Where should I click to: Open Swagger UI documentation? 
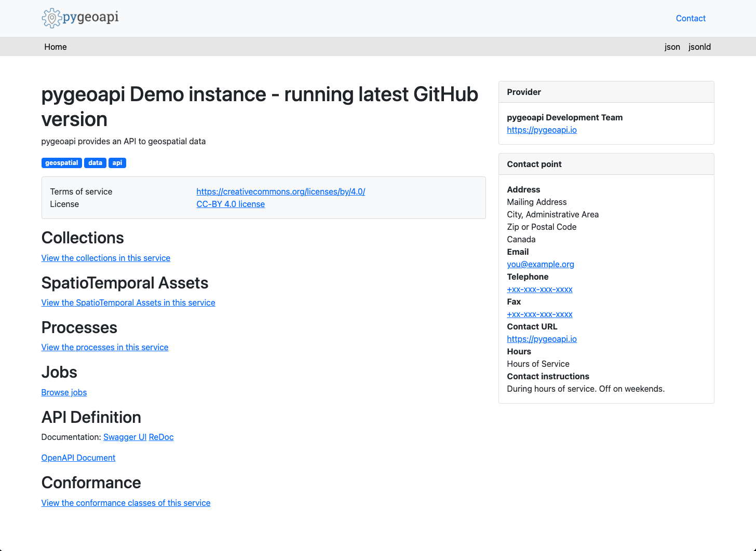[125, 437]
